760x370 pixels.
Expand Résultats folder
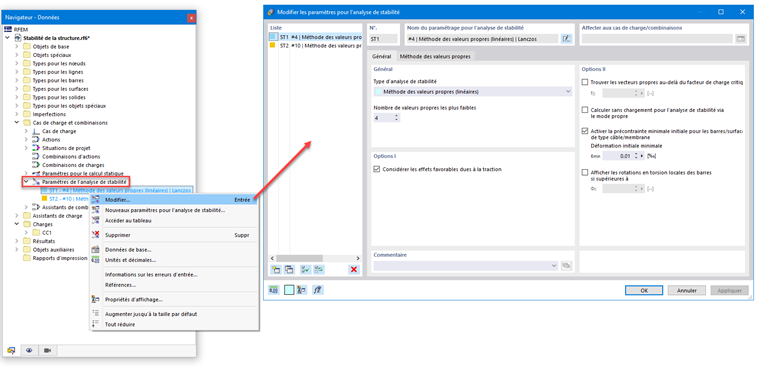point(17,241)
